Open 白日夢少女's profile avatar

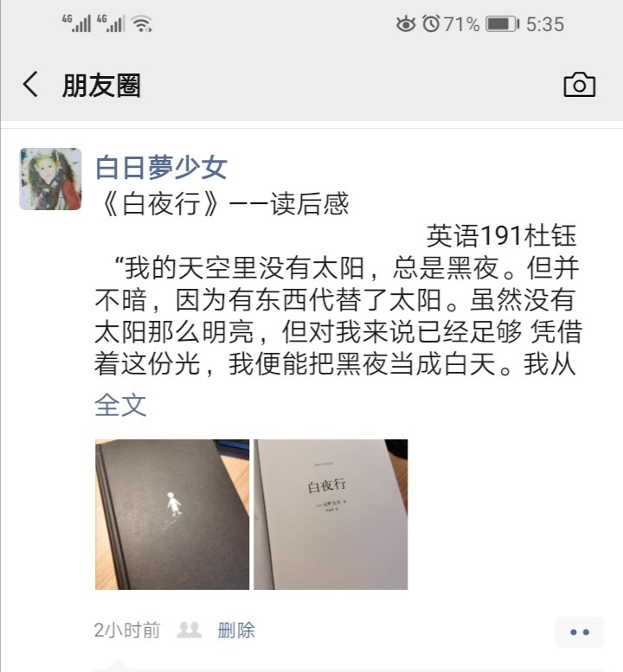(x=50, y=179)
